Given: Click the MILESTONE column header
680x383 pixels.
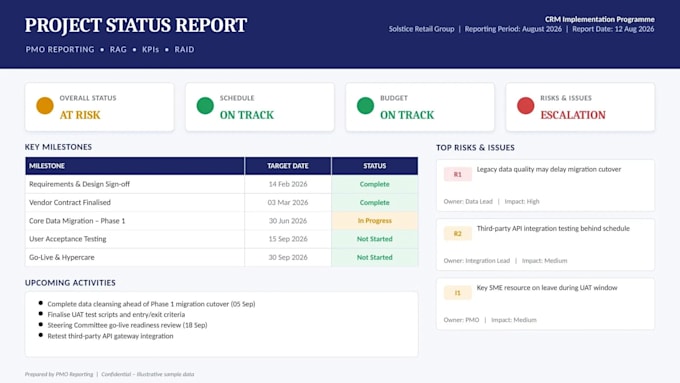Looking at the screenshot, I should [x=135, y=166].
